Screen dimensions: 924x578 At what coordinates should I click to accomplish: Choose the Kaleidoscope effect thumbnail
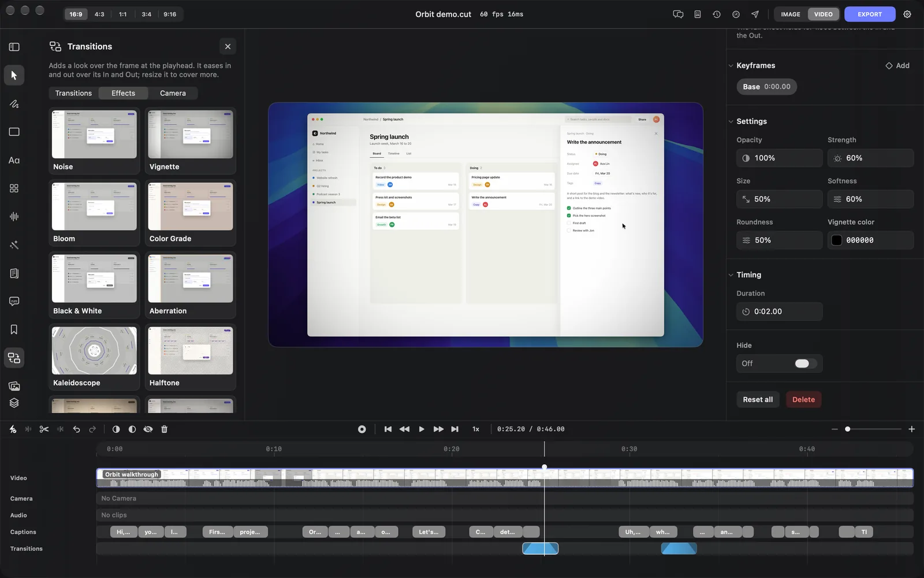(94, 351)
